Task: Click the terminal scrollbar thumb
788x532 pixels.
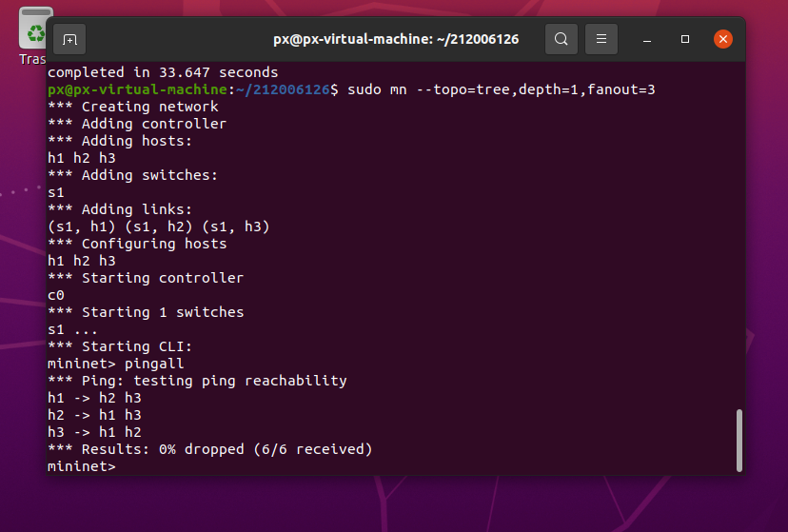Action: point(739,441)
